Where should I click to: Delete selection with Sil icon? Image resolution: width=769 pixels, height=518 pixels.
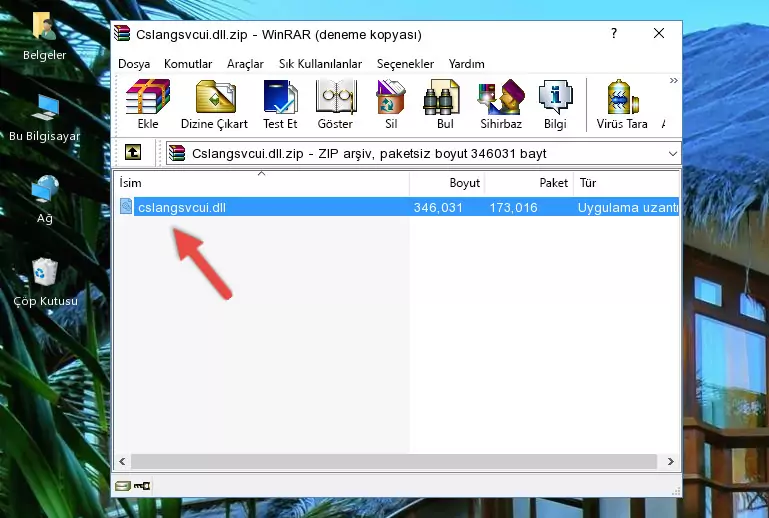(391, 104)
